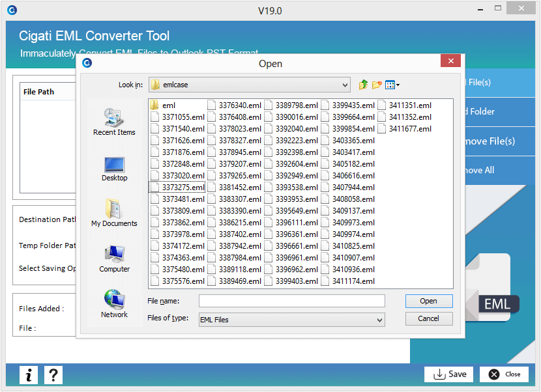The width and height of the screenshot is (541, 392).
Task: Select file 3396962.eml
Action: [291, 270]
